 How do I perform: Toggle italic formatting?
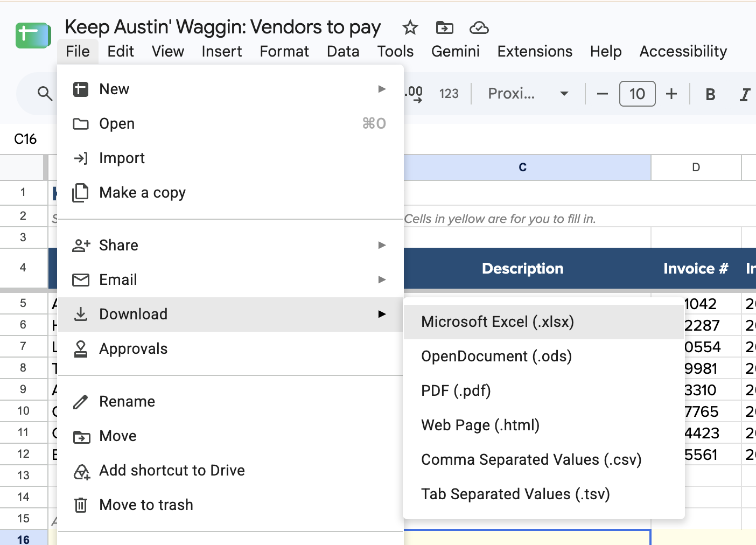pyautogui.click(x=745, y=94)
